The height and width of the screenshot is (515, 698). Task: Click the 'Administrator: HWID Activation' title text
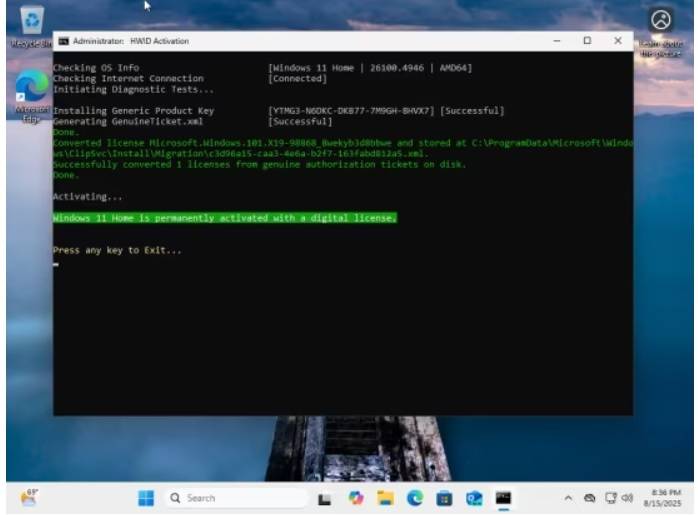click(x=131, y=41)
